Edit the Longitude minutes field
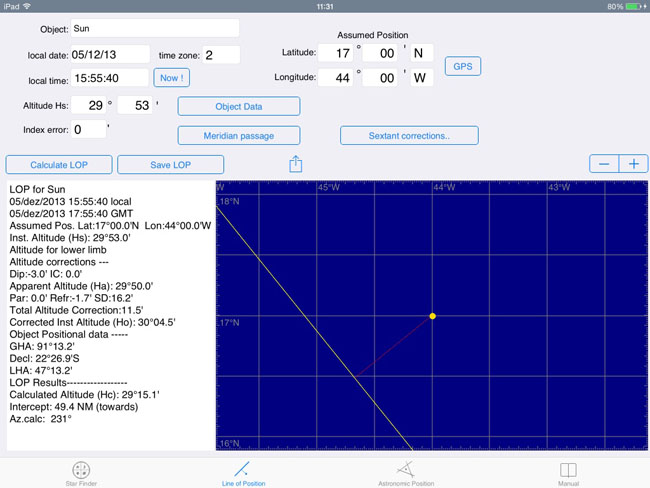 point(380,78)
